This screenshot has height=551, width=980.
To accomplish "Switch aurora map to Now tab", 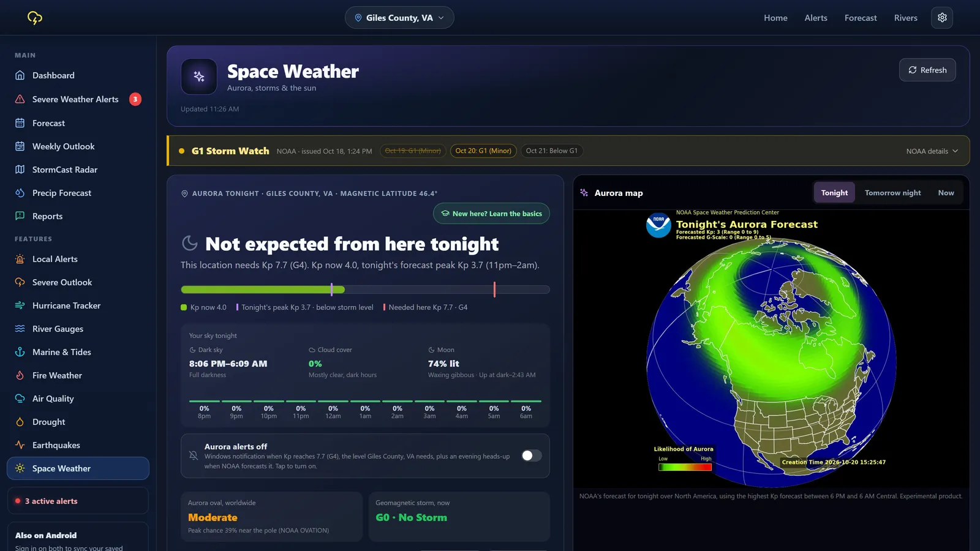I will click(946, 193).
